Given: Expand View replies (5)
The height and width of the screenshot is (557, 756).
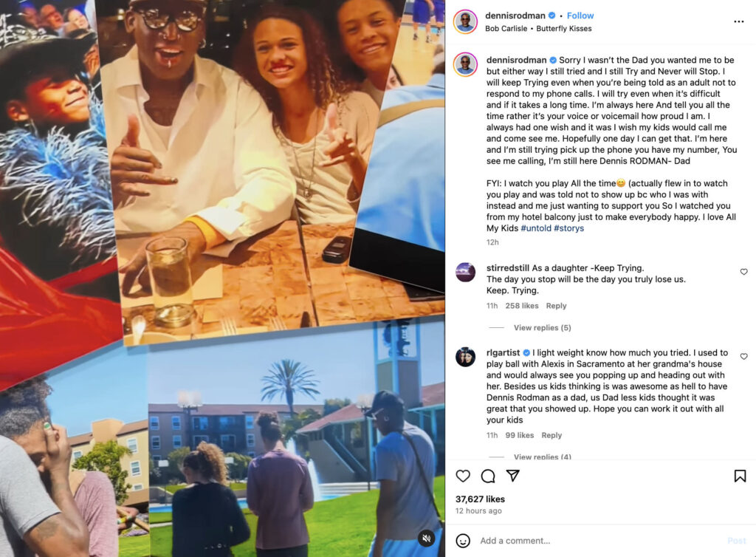Looking at the screenshot, I should tap(543, 327).
